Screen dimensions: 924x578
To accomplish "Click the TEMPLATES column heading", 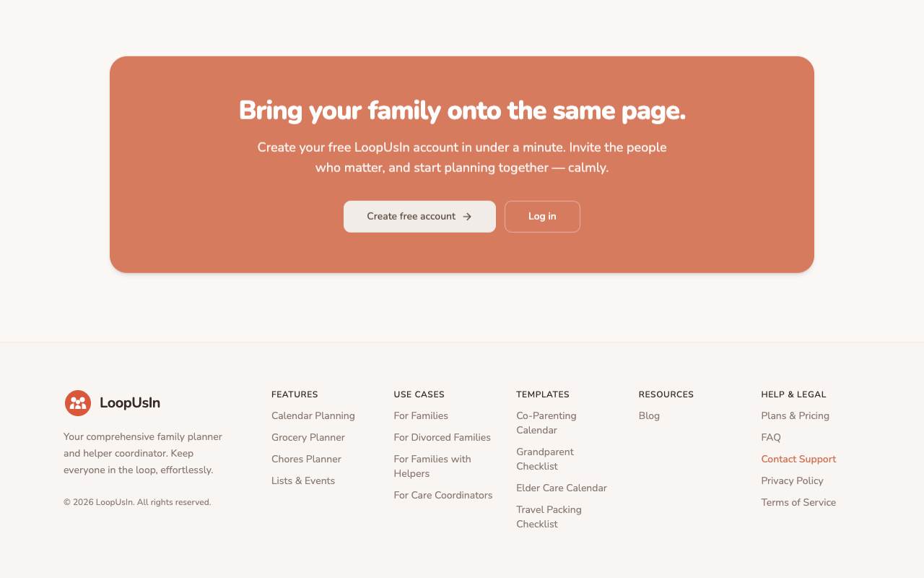I will (x=543, y=394).
